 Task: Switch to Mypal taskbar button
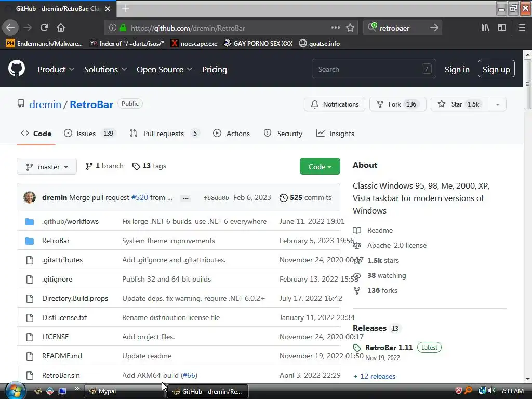(125, 391)
